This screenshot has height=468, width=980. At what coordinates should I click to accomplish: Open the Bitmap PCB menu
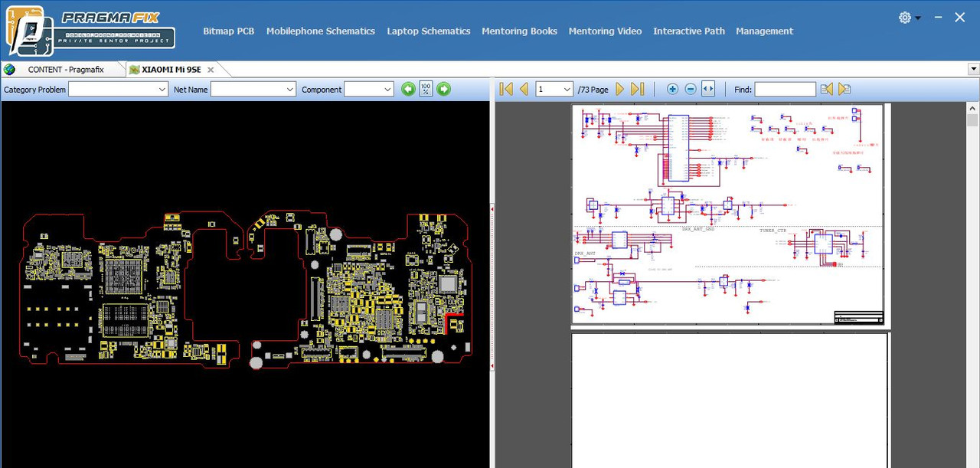pyautogui.click(x=228, y=31)
